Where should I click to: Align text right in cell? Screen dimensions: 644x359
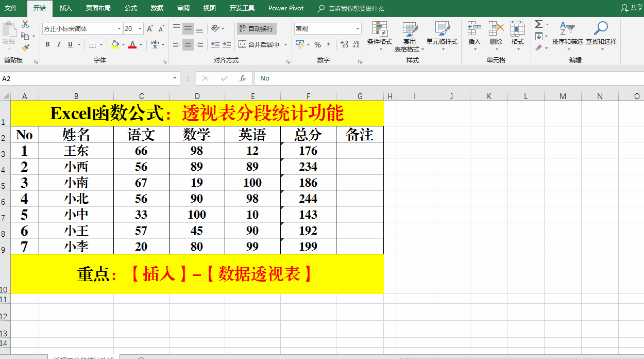point(199,45)
